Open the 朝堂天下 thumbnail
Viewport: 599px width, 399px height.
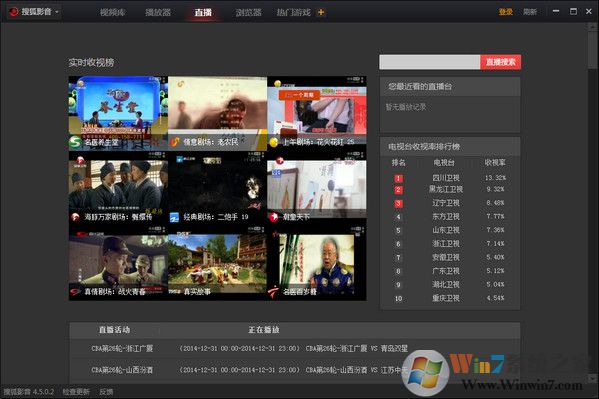(x=317, y=188)
